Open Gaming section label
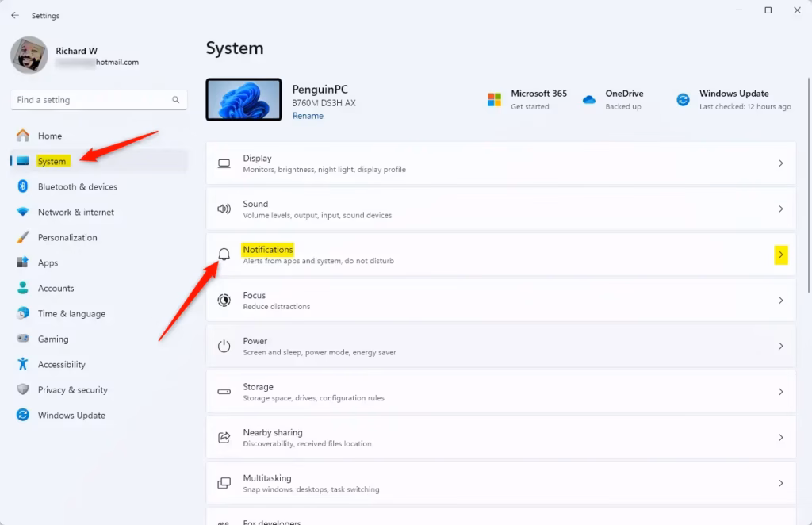The image size is (812, 525). coord(53,339)
